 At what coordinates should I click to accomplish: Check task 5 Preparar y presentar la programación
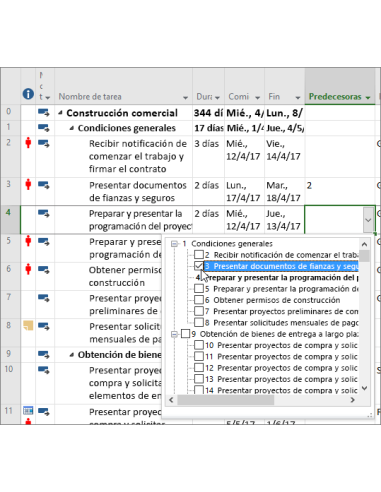pos(199,289)
